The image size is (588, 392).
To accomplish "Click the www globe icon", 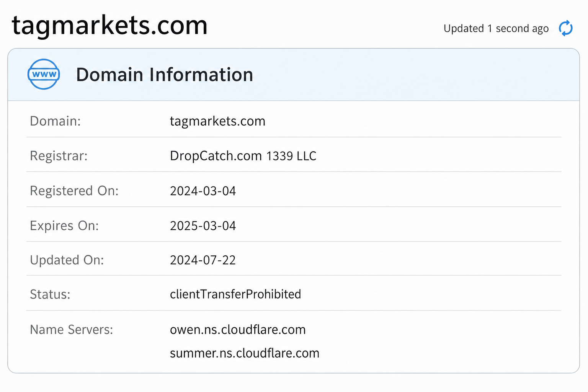I will tap(44, 74).
